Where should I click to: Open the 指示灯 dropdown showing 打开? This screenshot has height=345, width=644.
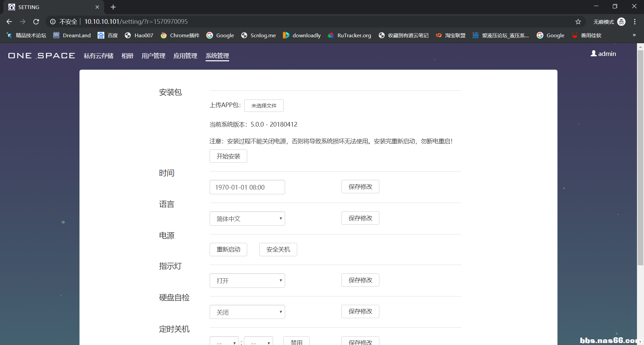[247, 281]
